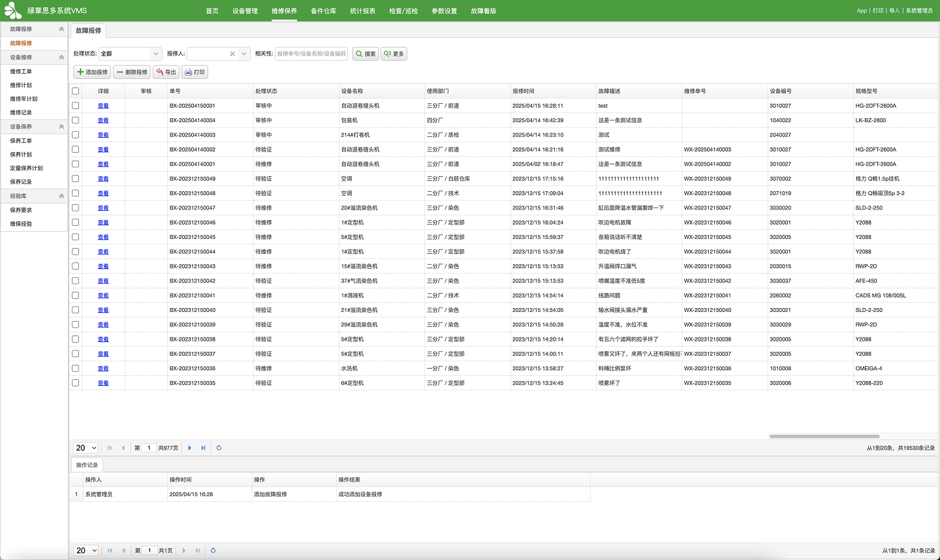The width and height of the screenshot is (940, 560).
Task: Click 删除报修 button with minus icon
Action: click(x=132, y=72)
